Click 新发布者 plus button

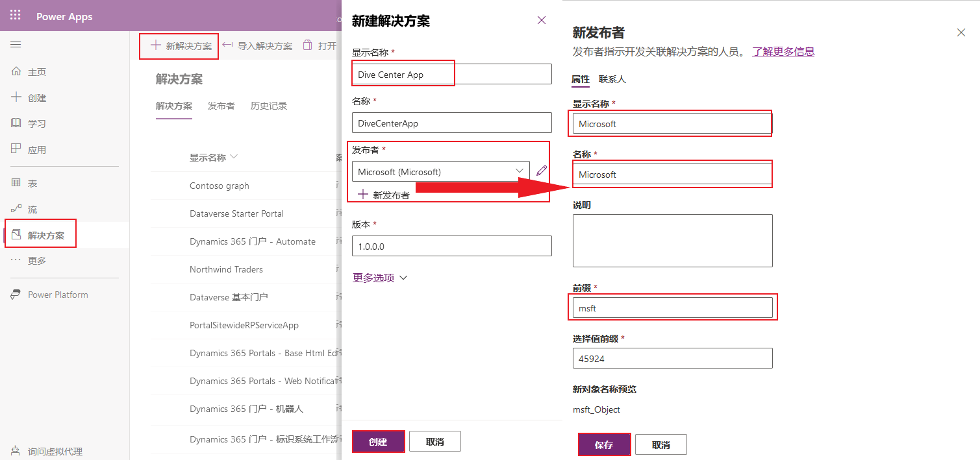384,195
